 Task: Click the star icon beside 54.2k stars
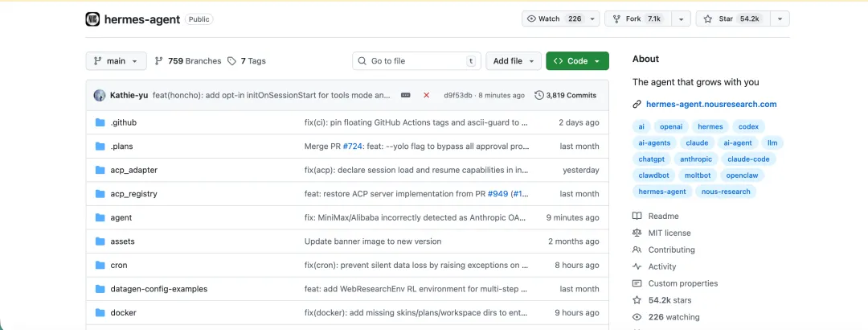click(637, 300)
